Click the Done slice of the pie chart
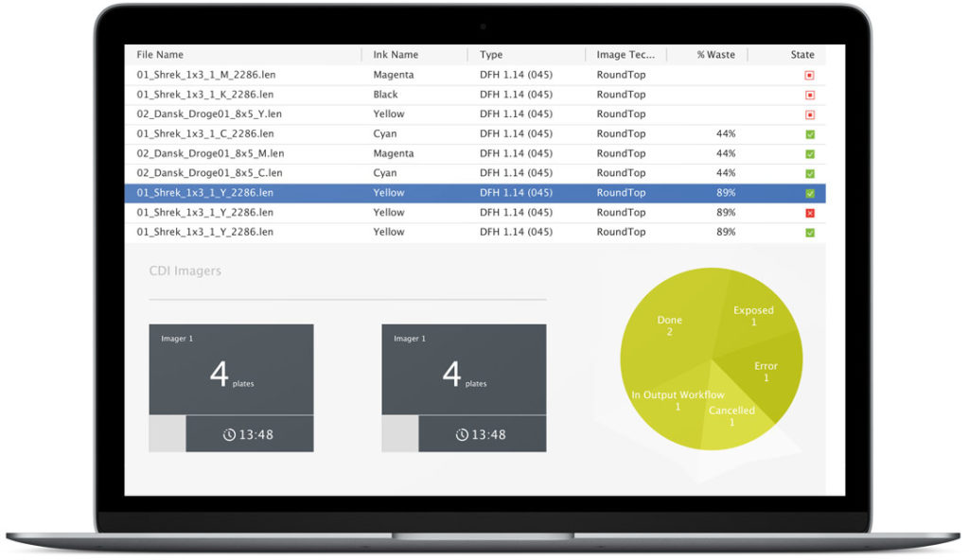 click(669, 325)
